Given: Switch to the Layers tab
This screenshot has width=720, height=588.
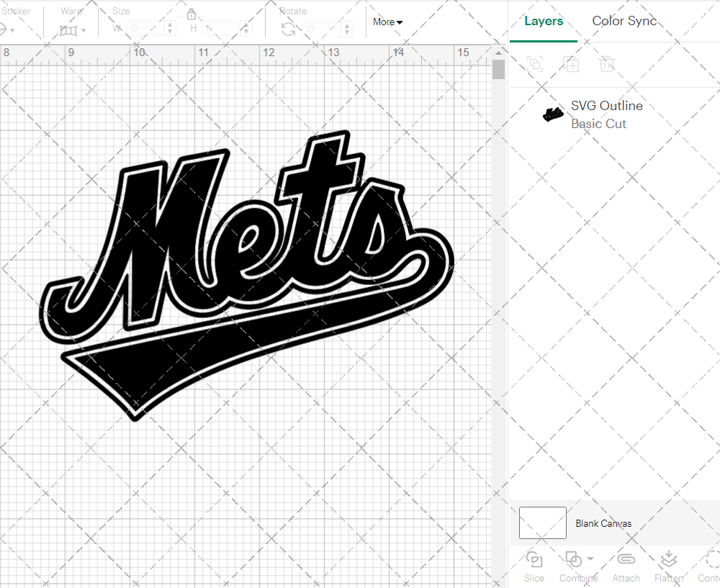Looking at the screenshot, I should (x=544, y=21).
